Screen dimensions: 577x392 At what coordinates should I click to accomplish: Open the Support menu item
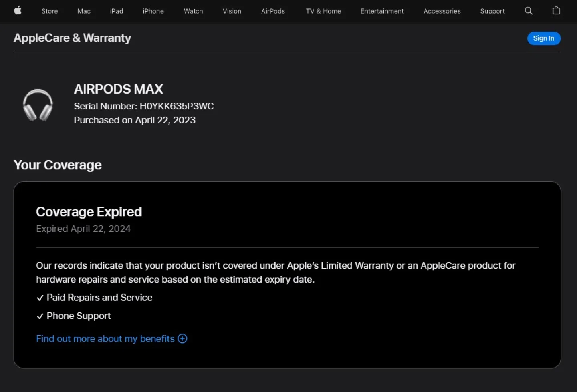click(x=492, y=11)
